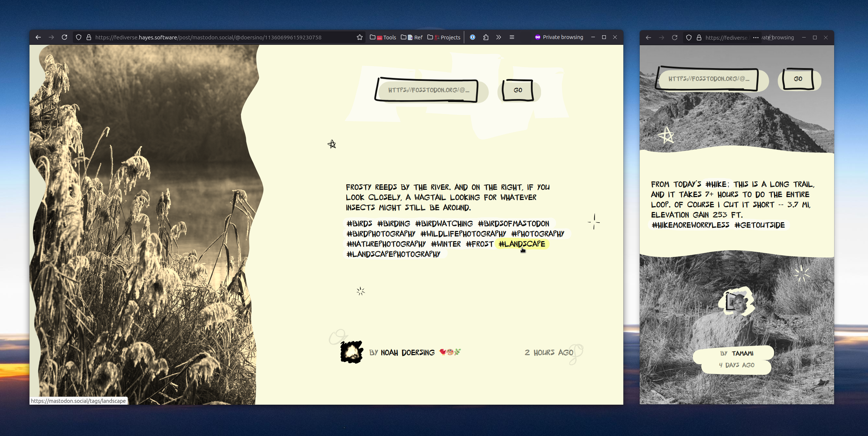The height and width of the screenshot is (436, 868).
Task: Expand the toolbar overflow chevrons
Action: tap(498, 37)
